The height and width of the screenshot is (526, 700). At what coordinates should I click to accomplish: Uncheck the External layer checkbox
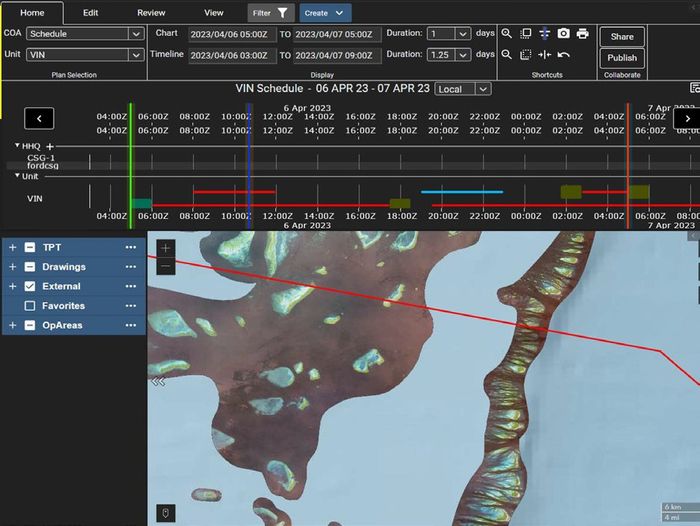pos(30,286)
